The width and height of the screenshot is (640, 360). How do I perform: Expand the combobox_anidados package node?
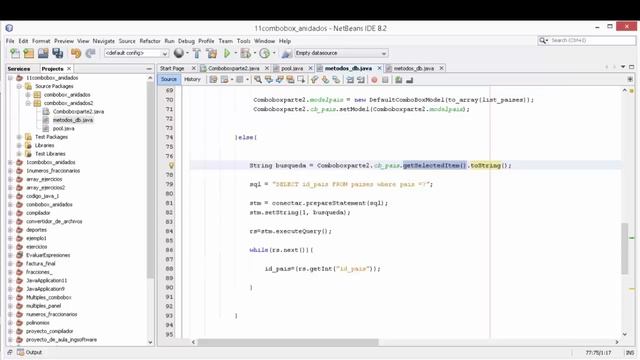(x=28, y=95)
